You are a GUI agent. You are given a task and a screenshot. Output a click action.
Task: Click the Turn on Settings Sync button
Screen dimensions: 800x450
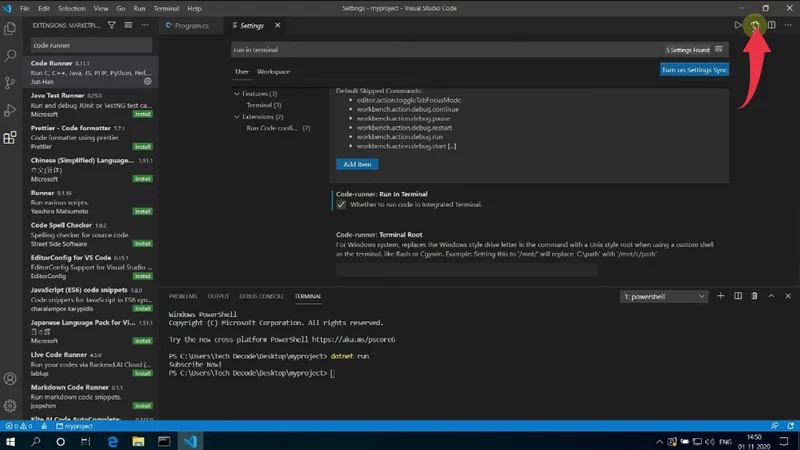coord(694,70)
